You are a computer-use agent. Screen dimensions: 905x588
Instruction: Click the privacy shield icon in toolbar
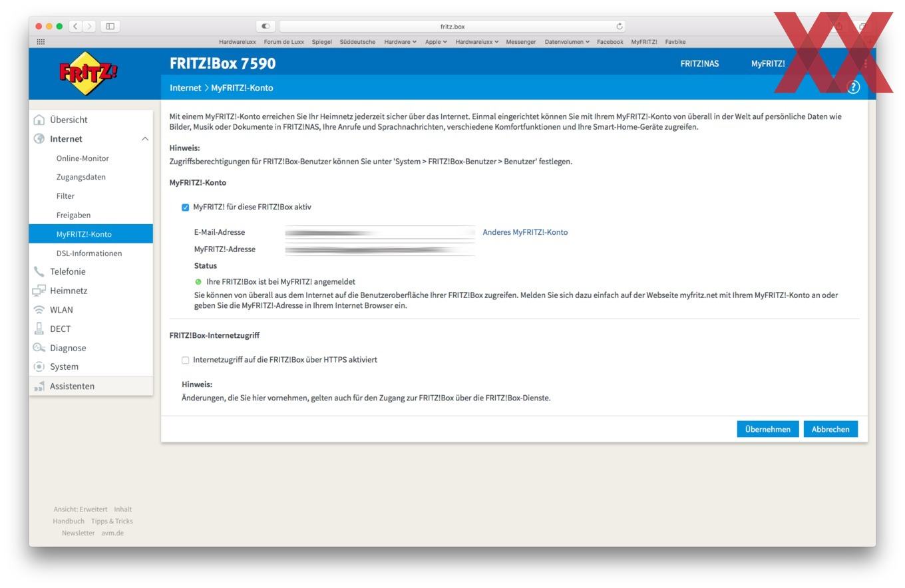point(266,27)
